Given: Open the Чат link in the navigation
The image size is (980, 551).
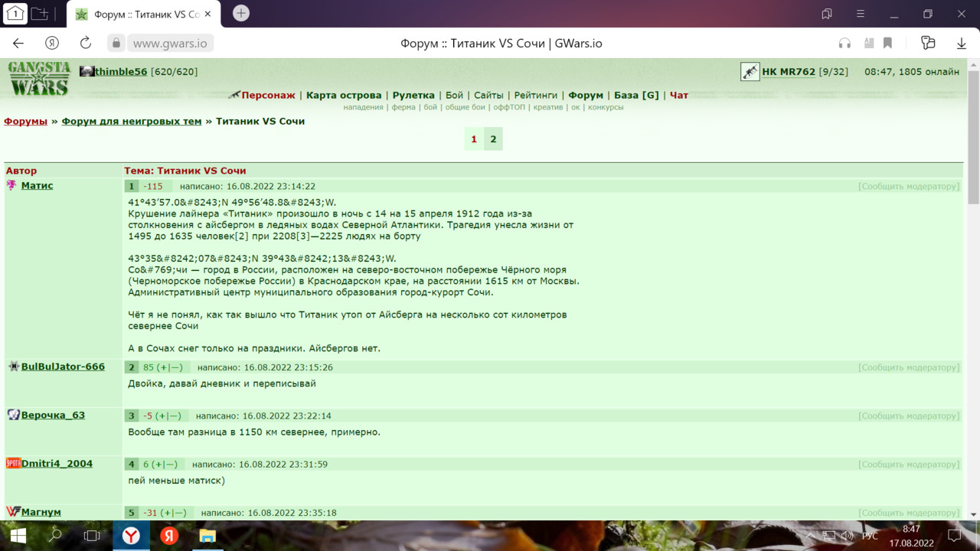Looking at the screenshot, I should click(679, 96).
